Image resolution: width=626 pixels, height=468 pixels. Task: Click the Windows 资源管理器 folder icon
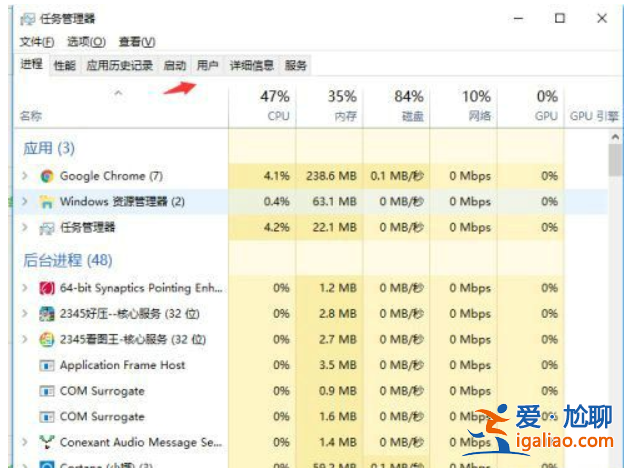pos(47,202)
